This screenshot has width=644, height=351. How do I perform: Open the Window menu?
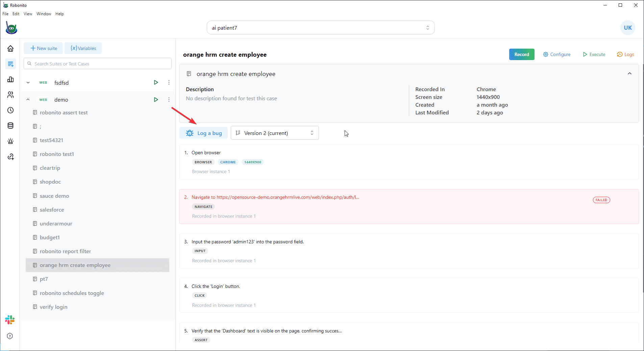44,14
